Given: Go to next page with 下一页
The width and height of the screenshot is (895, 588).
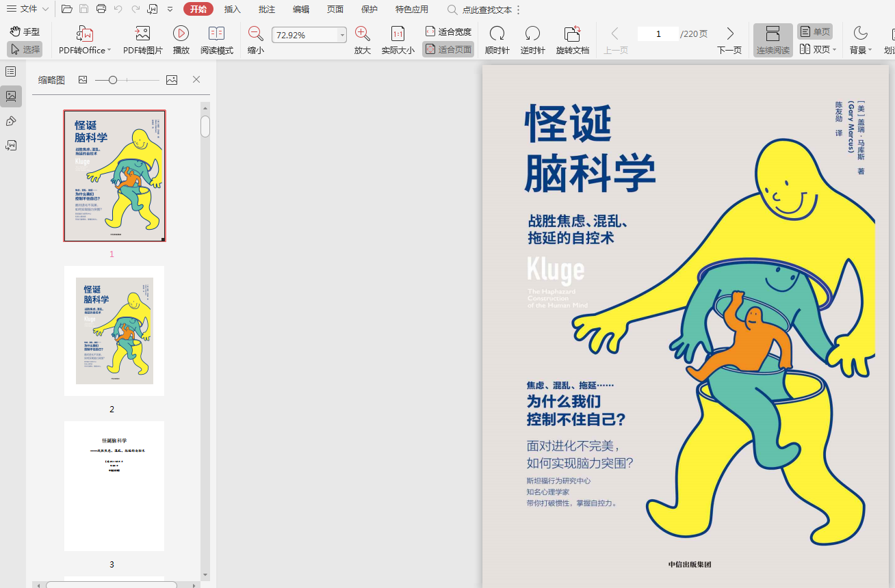Looking at the screenshot, I should 729,40.
